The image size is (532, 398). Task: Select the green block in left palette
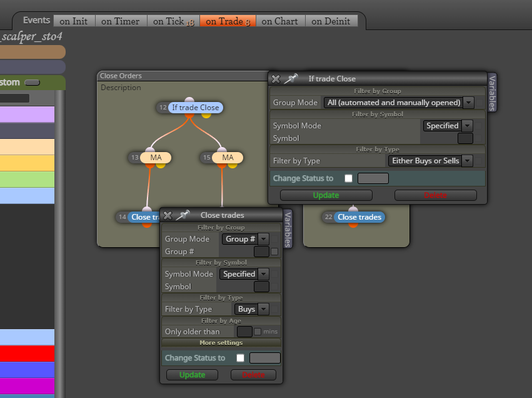27,180
